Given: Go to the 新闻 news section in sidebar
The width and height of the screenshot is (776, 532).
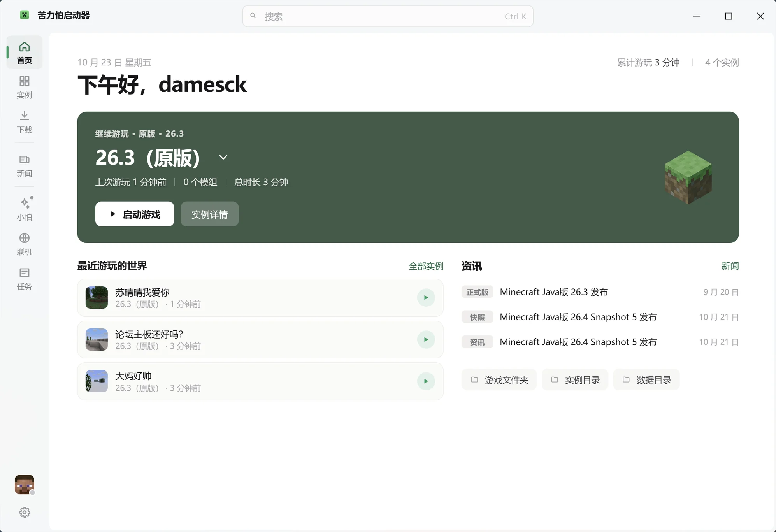Looking at the screenshot, I should [x=25, y=166].
